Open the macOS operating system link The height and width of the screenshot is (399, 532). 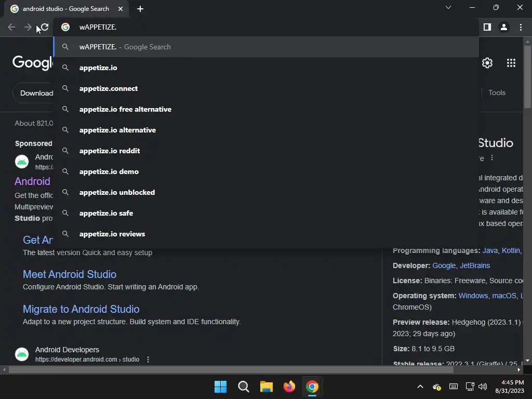[x=504, y=296]
